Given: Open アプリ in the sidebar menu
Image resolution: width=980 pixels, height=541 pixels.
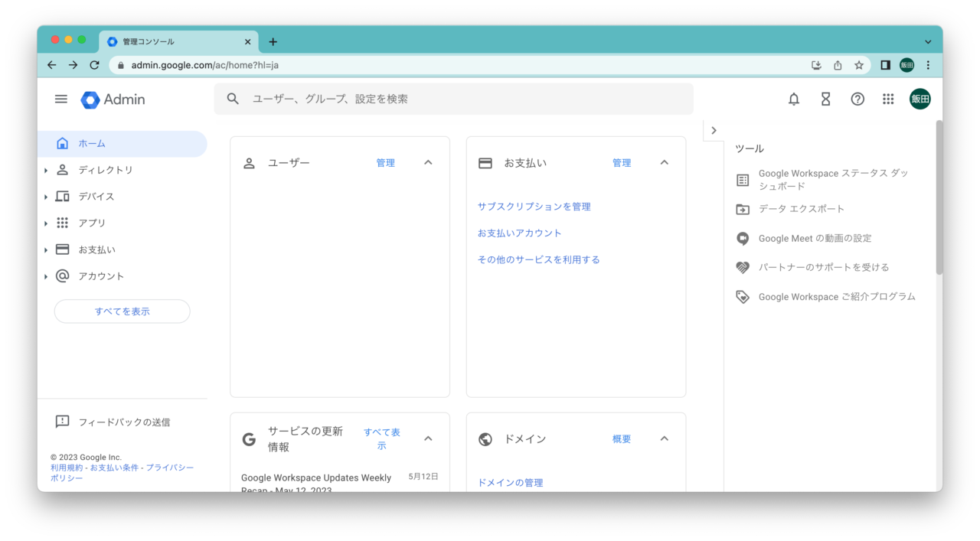Looking at the screenshot, I should click(x=92, y=223).
